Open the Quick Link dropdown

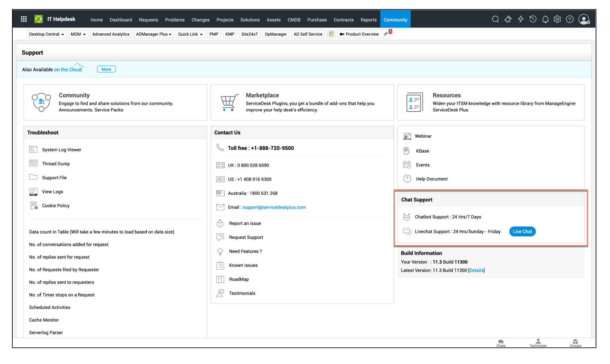click(x=190, y=34)
